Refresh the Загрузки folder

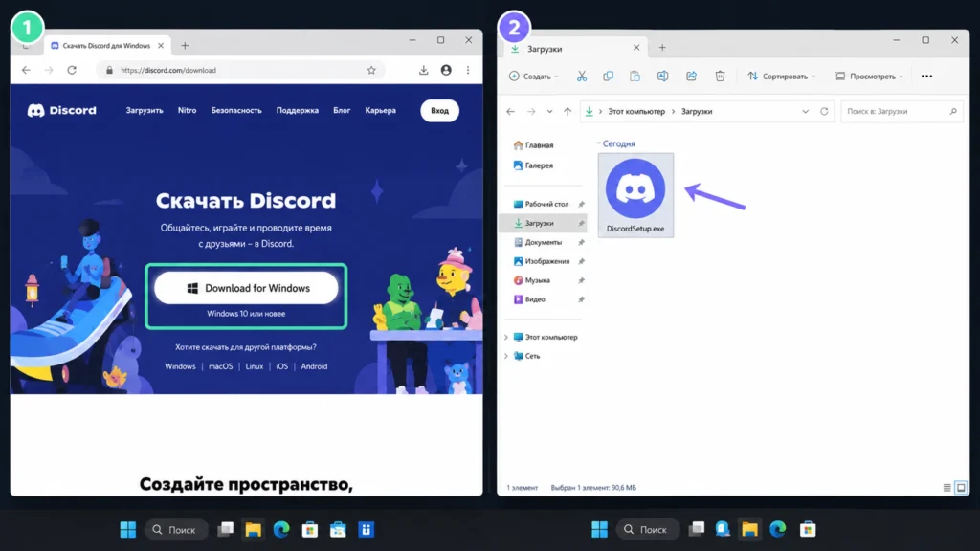(824, 111)
